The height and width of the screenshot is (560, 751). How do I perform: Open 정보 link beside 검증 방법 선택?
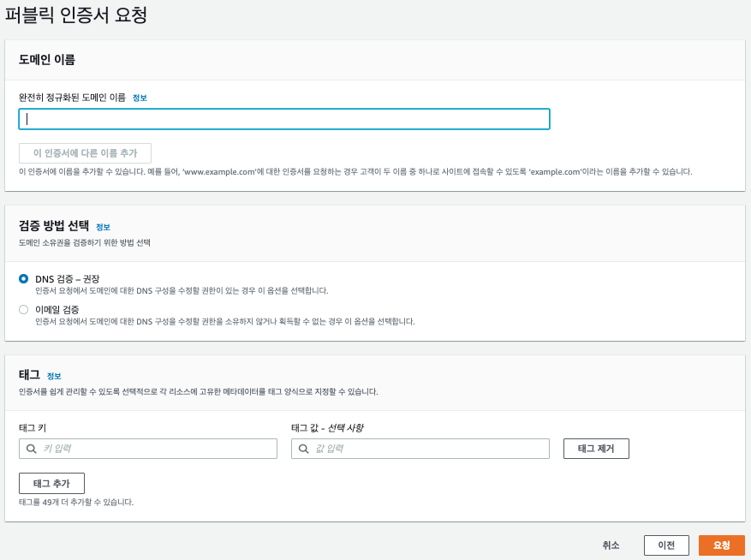tap(103, 227)
